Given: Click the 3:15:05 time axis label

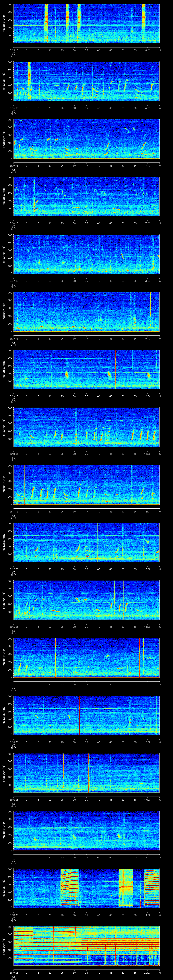Looking at the screenshot, I should tap(14, 742).
